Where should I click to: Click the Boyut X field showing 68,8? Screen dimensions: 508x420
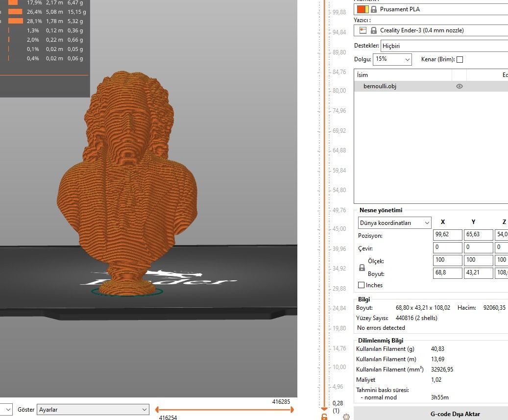click(447, 273)
